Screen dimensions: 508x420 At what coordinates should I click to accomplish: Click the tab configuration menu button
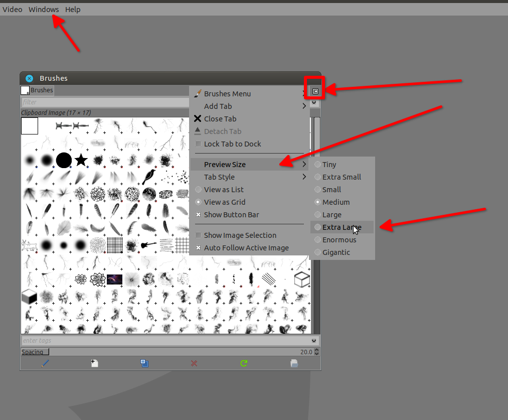pyautogui.click(x=315, y=91)
